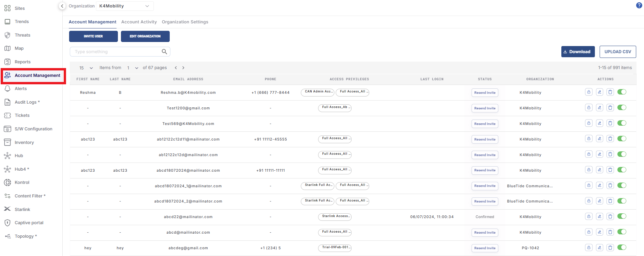The image size is (644, 256).
Task: Switch to the Account Activity tab
Action: (139, 22)
